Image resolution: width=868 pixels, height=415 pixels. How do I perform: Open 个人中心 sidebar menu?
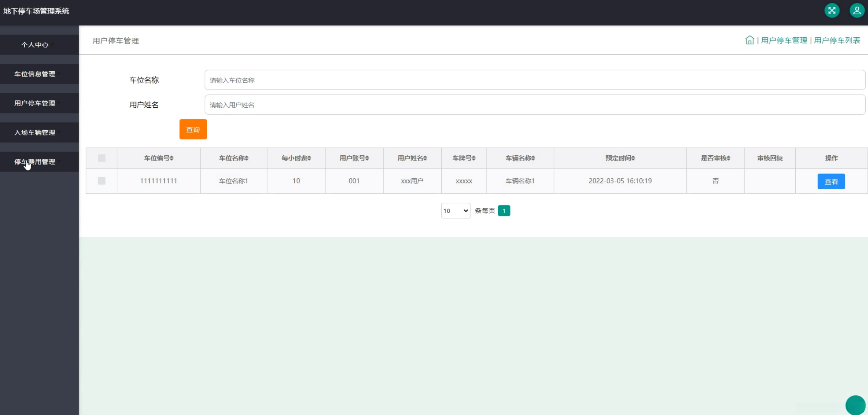point(35,45)
